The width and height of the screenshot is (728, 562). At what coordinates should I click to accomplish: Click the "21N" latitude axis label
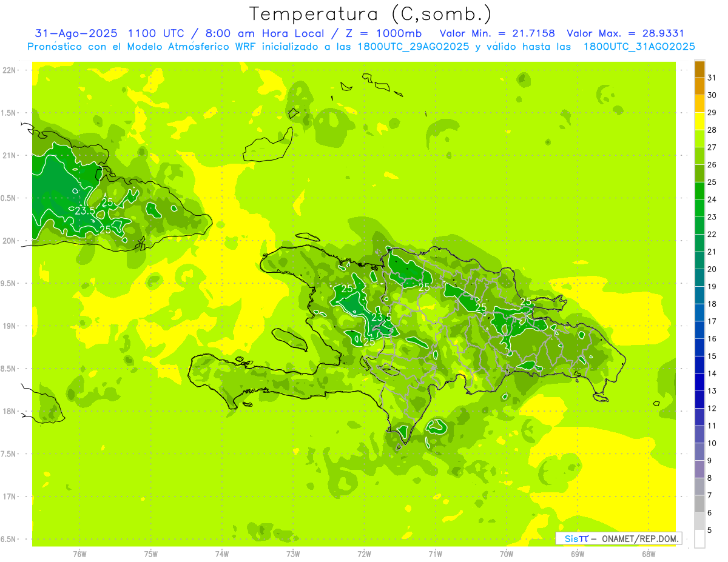tap(10, 155)
